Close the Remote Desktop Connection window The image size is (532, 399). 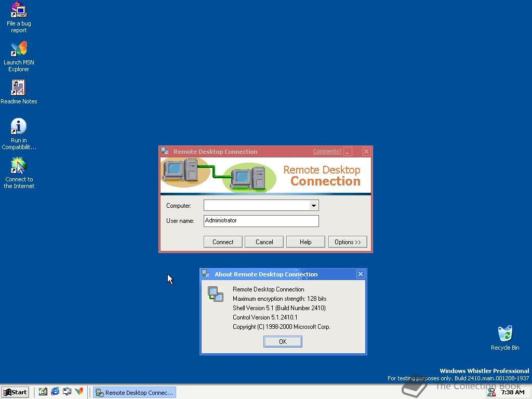(366, 151)
